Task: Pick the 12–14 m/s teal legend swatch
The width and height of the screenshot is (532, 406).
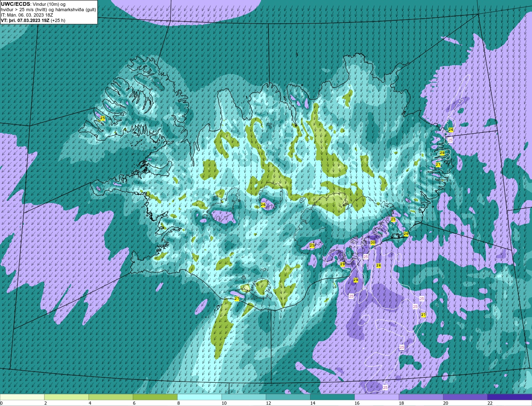Action: click(288, 397)
